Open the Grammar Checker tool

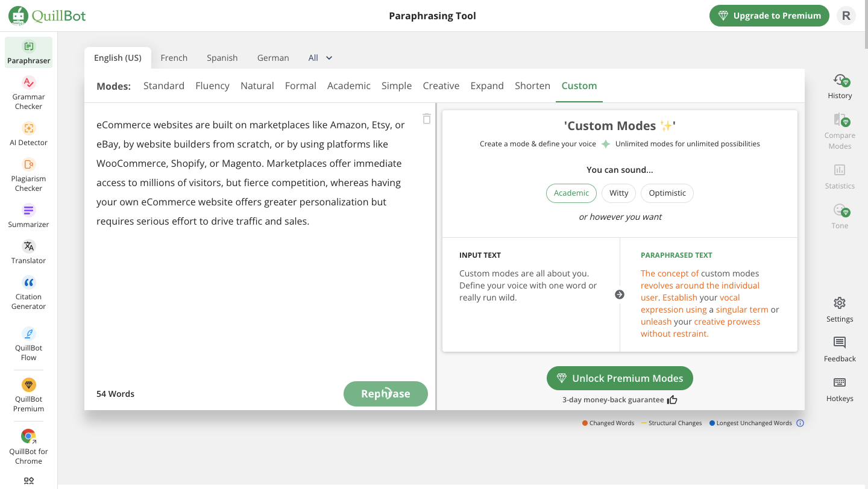point(28,93)
